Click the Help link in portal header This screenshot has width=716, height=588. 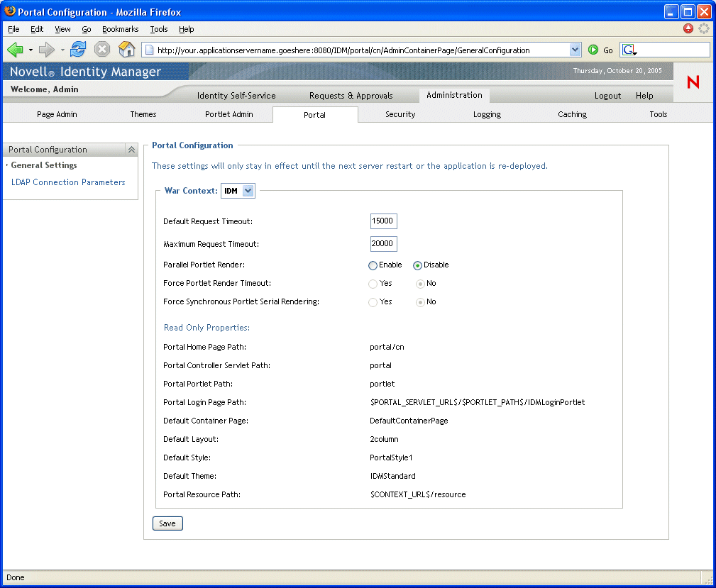point(644,96)
